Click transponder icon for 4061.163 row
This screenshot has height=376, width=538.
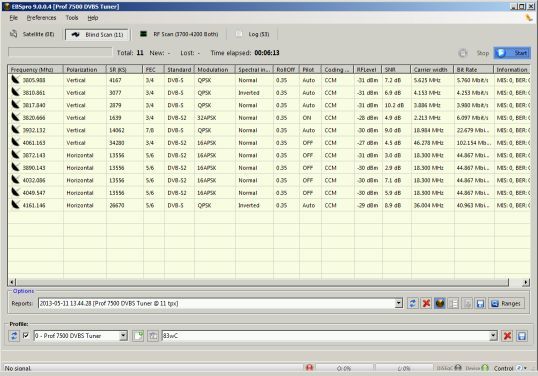pos(15,142)
